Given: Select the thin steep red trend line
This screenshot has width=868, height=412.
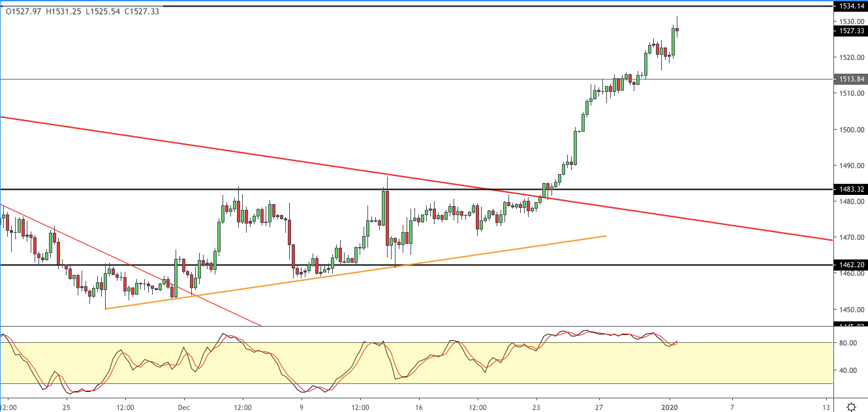Looking at the screenshot, I should [131, 265].
